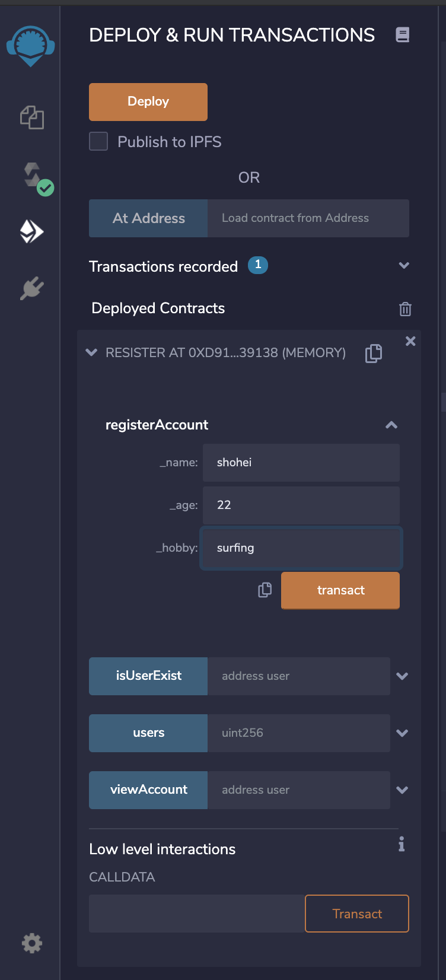Call the viewAccount function
Screen dimensions: 446x980
click(148, 790)
